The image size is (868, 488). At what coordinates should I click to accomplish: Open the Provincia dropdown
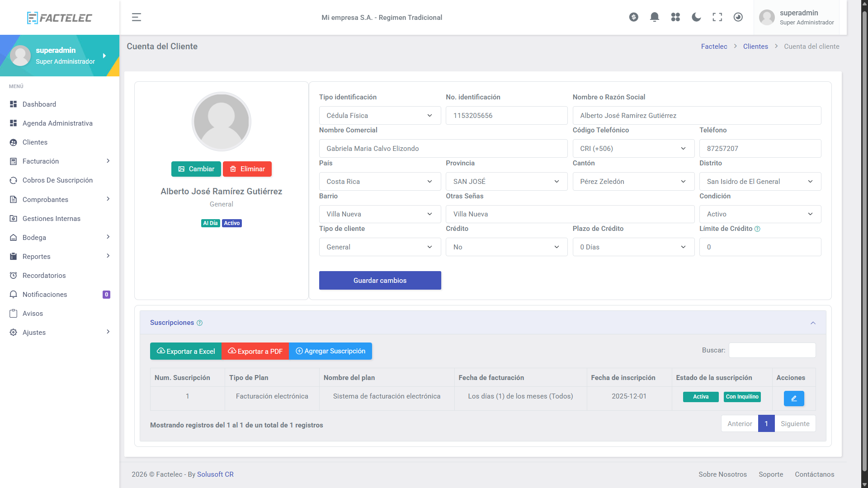[x=506, y=181]
